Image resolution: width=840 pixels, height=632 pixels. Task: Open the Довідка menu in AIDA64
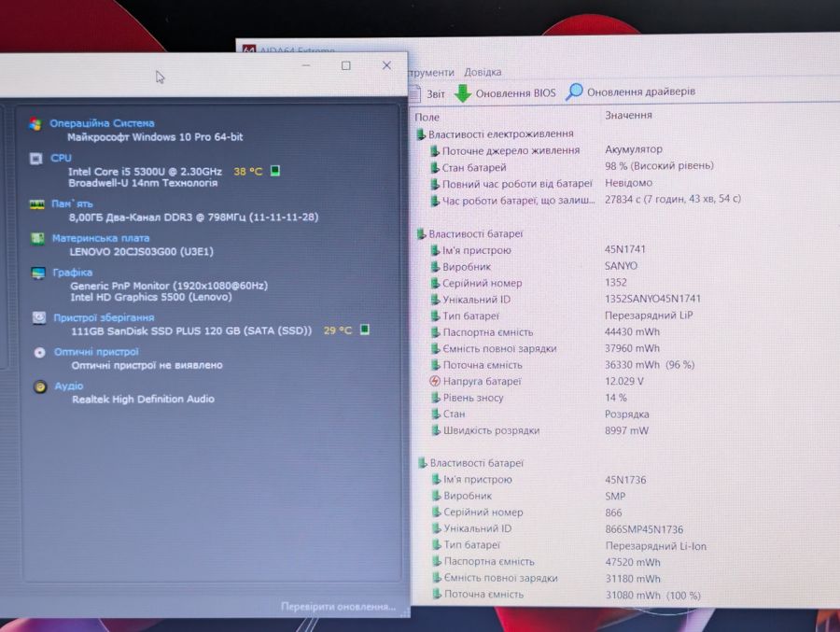pyautogui.click(x=483, y=72)
